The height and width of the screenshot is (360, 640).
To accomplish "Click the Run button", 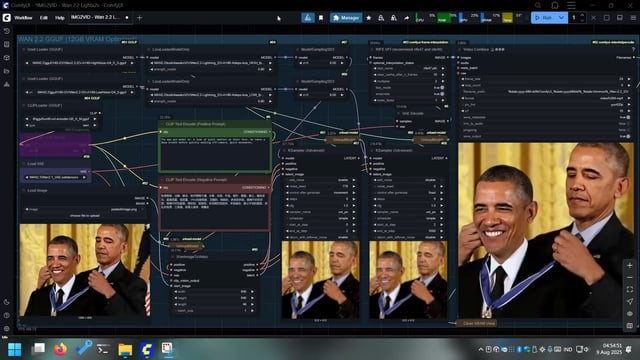I will pyautogui.click(x=544, y=18).
